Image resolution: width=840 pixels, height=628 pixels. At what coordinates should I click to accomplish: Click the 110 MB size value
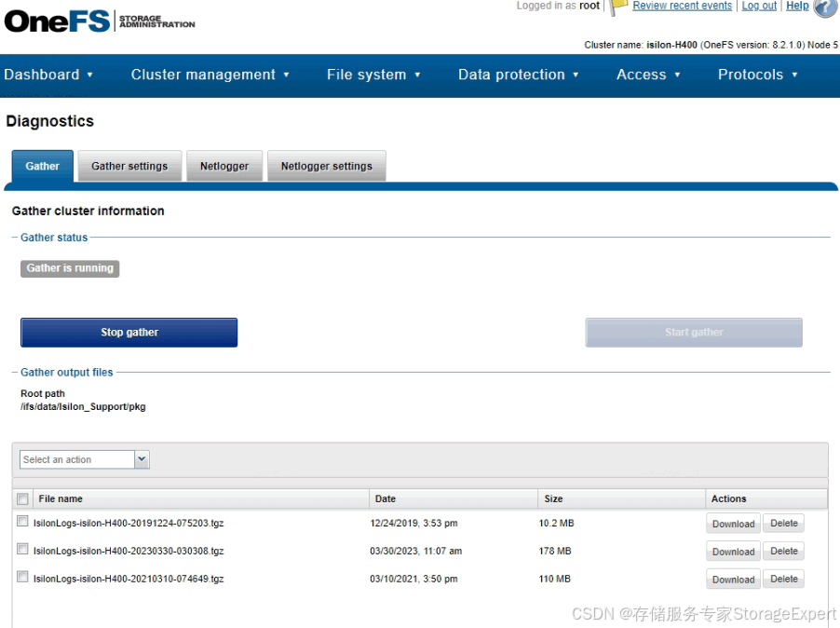tap(554, 580)
